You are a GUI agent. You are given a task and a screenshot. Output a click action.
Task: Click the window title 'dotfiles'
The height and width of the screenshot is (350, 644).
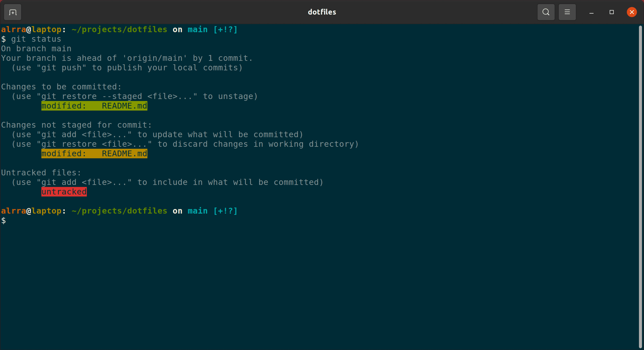point(322,12)
